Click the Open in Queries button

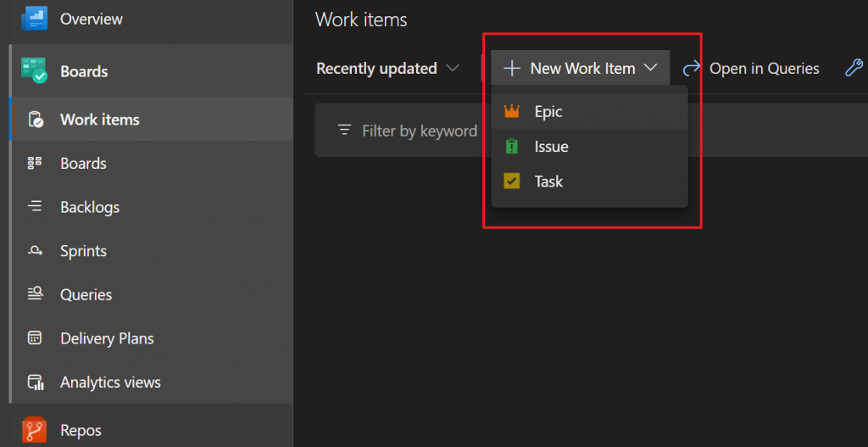[752, 69]
